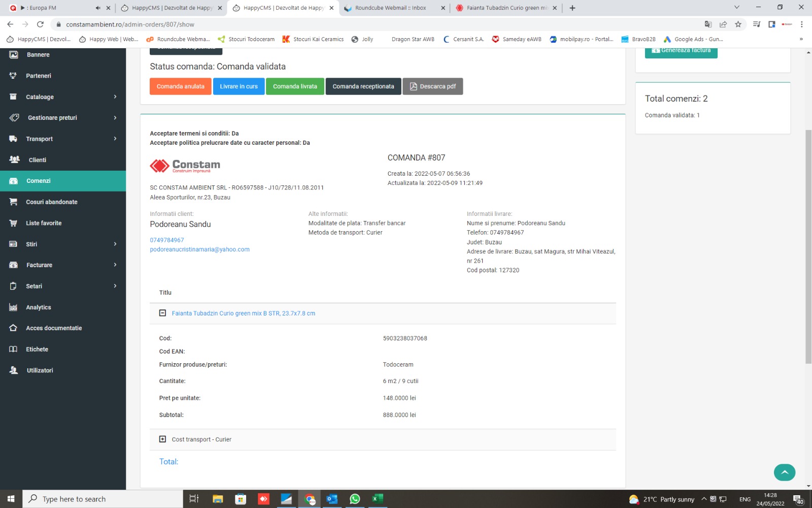This screenshot has width=812, height=508.
Task: Expand the Stiri submenu arrow
Action: coord(115,244)
